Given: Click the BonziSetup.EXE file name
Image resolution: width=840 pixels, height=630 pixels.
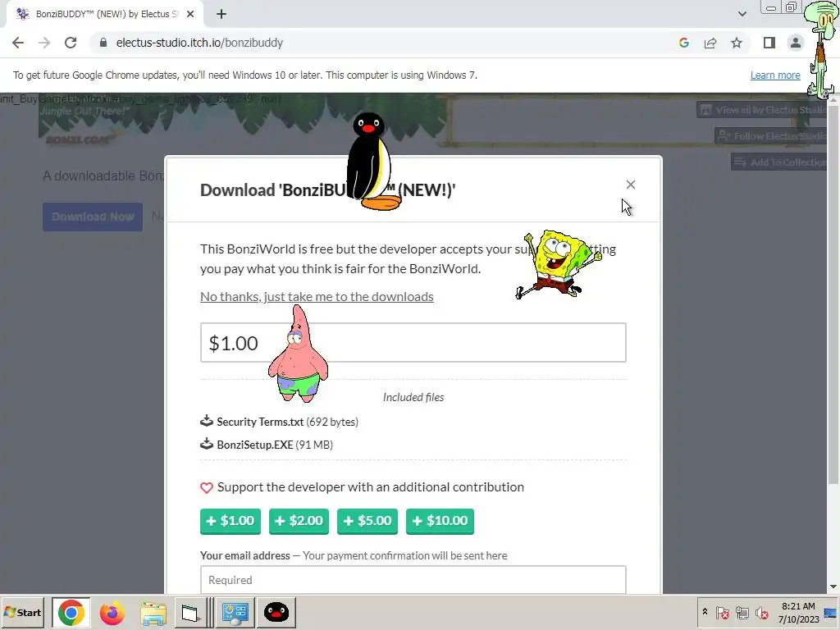Looking at the screenshot, I should click(255, 445).
